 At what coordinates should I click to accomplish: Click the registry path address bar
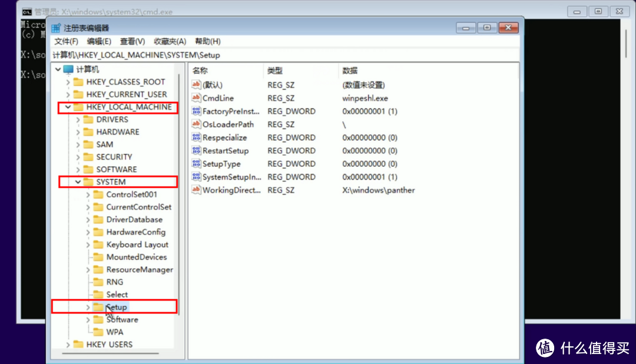[147, 54]
